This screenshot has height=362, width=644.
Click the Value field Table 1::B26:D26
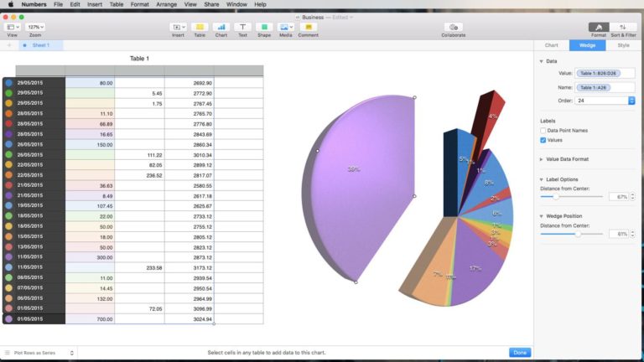(x=597, y=73)
